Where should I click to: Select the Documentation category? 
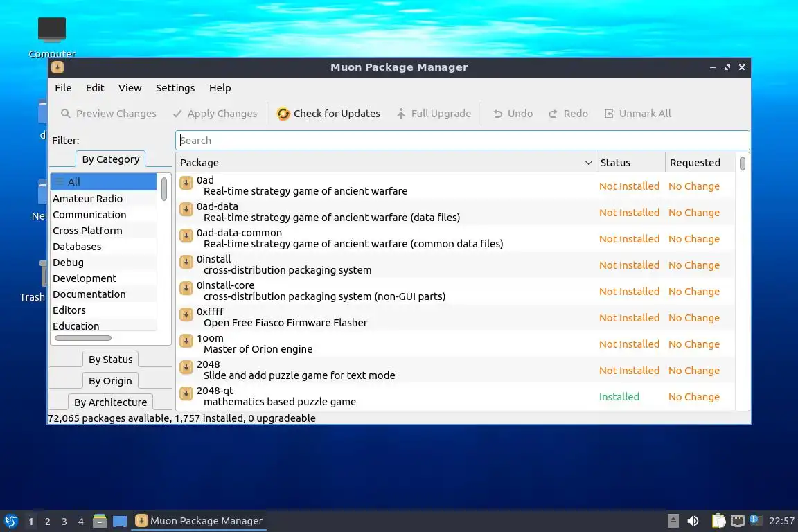(x=104, y=294)
